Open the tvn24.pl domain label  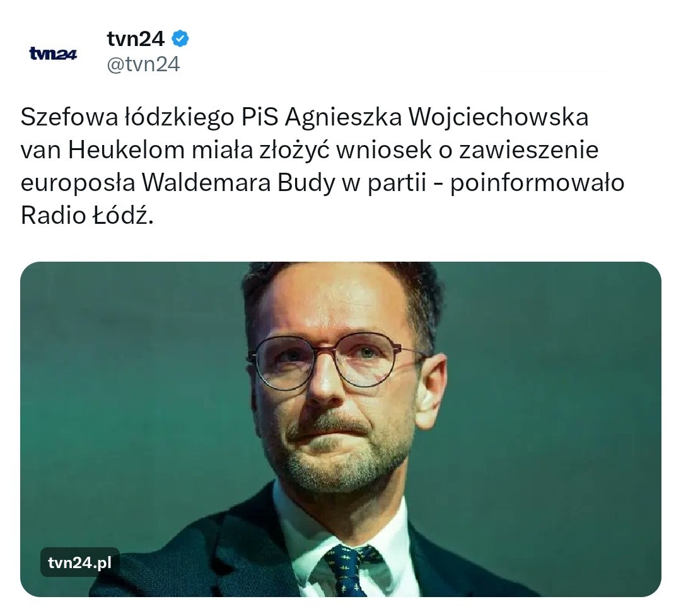pyautogui.click(x=80, y=562)
